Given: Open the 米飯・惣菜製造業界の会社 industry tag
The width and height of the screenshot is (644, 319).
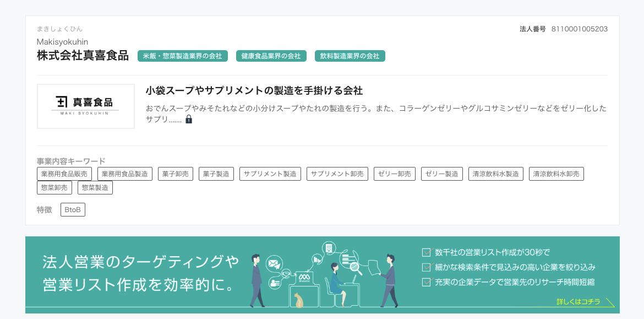Looking at the screenshot, I should [x=183, y=56].
